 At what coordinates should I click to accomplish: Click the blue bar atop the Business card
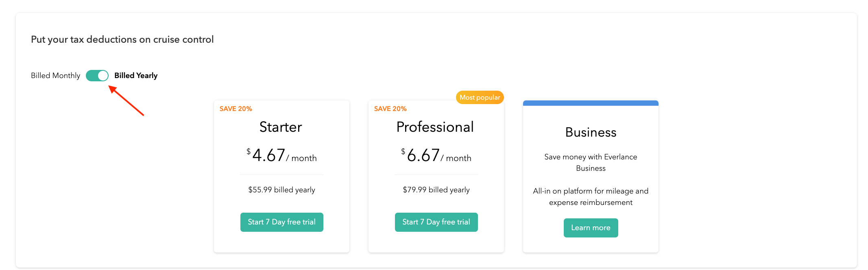[591, 103]
